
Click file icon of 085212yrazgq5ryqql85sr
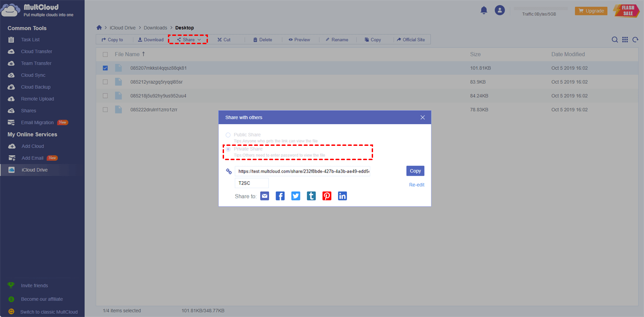pyautogui.click(x=119, y=82)
